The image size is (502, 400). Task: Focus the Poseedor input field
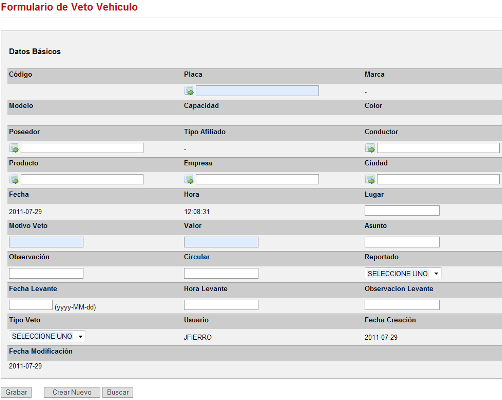(x=82, y=148)
